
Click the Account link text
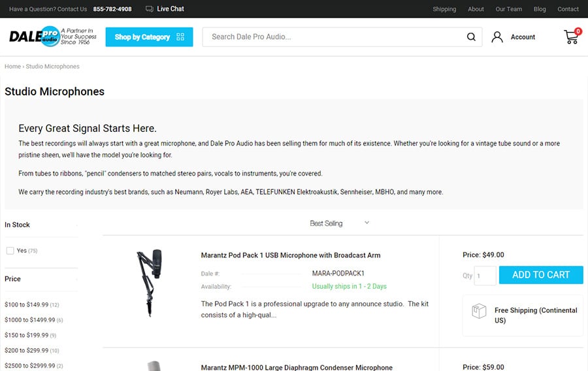coord(523,37)
